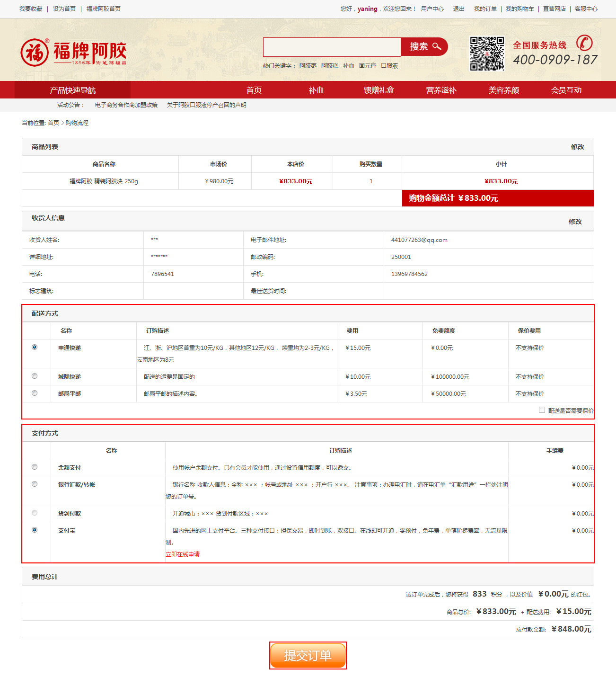Image resolution: width=616 pixels, height=678 pixels.
Task: Click the phone hotline icon
Action: point(584,43)
